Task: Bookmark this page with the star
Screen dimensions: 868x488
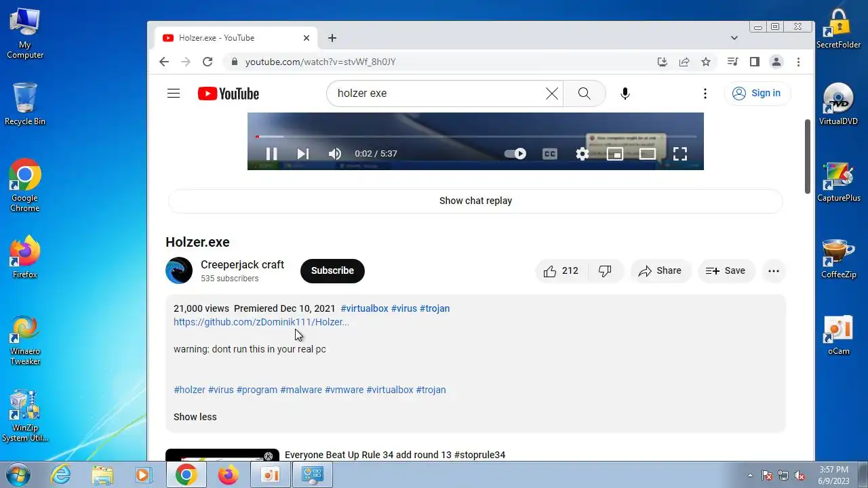Action: pyautogui.click(x=706, y=62)
